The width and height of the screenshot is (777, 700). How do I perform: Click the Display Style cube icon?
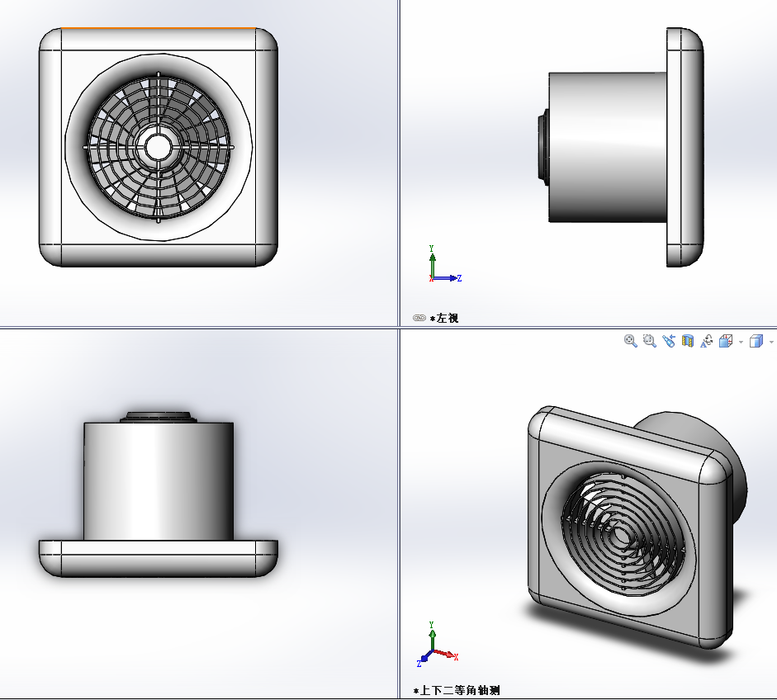pos(756,341)
